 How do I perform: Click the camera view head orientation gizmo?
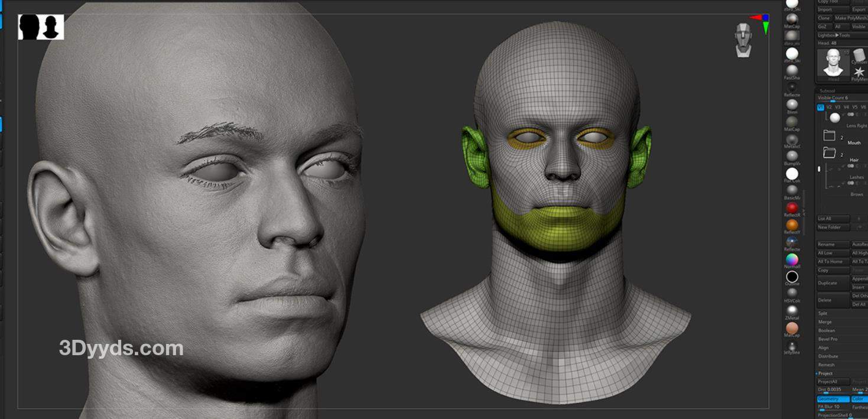coord(743,40)
